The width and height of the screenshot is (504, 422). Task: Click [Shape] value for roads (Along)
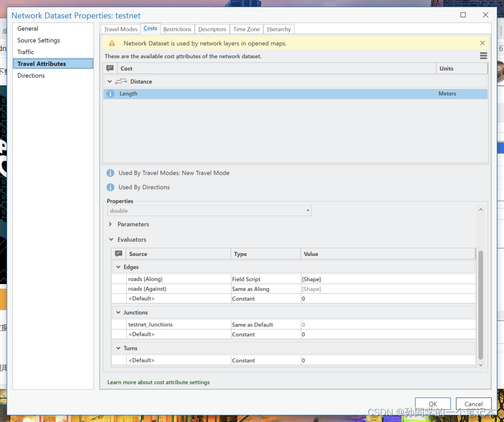(388, 279)
